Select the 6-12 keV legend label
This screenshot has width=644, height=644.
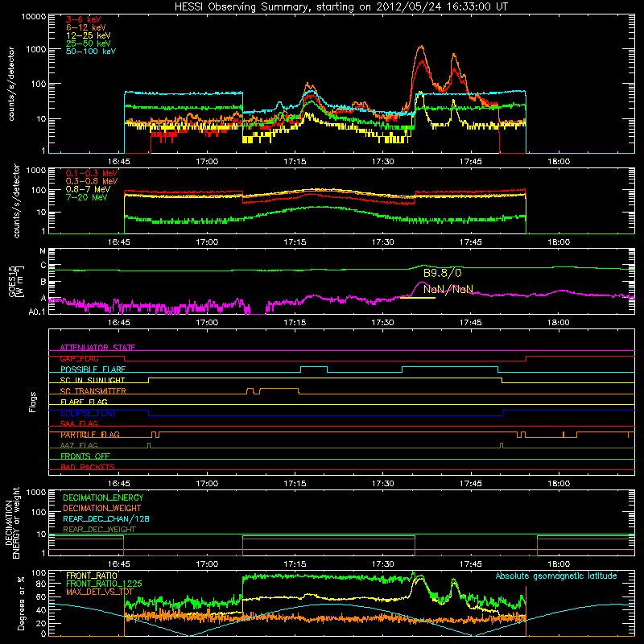(x=86, y=27)
